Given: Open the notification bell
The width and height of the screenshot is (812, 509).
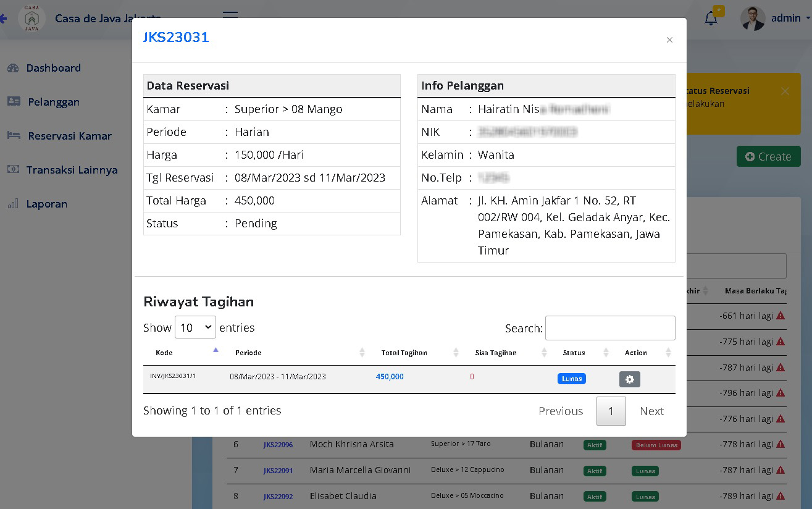Looking at the screenshot, I should click(x=711, y=19).
